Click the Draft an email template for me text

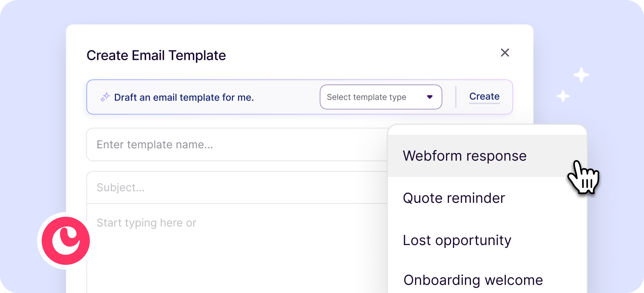click(184, 97)
